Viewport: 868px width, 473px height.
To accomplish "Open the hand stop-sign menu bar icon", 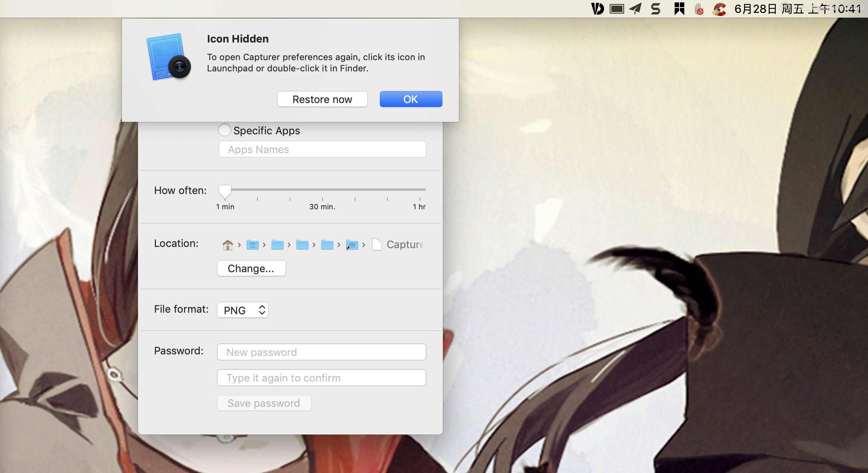I will pyautogui.click(x=699, y=9).
